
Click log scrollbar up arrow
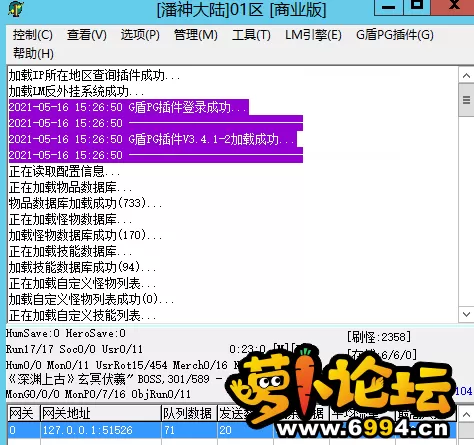pos(466,76)
